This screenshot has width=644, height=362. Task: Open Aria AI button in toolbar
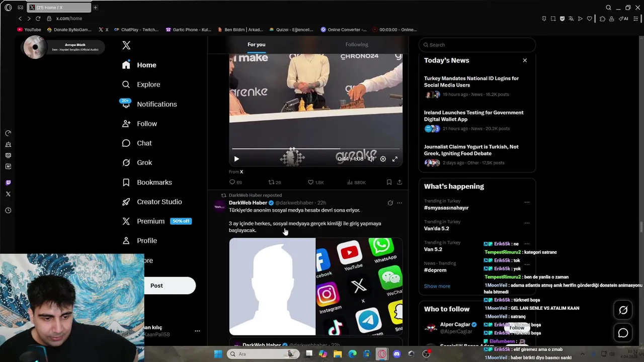pos(623,19)
